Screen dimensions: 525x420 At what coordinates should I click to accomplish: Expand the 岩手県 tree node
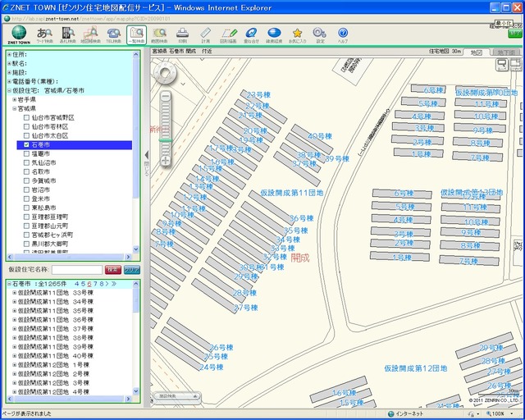coord(15,99)
